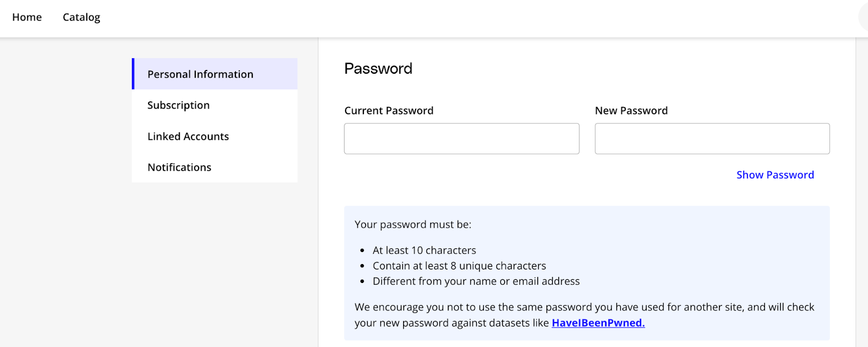
Task: Open the Subscription settings section
Action: [215, 105]
